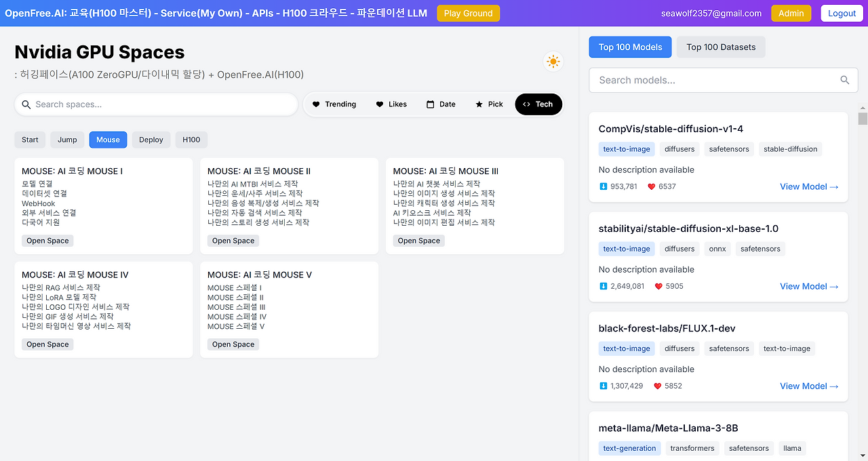Click 'MOUSE: AI 코딩 MOUSE I' card title

72,171
